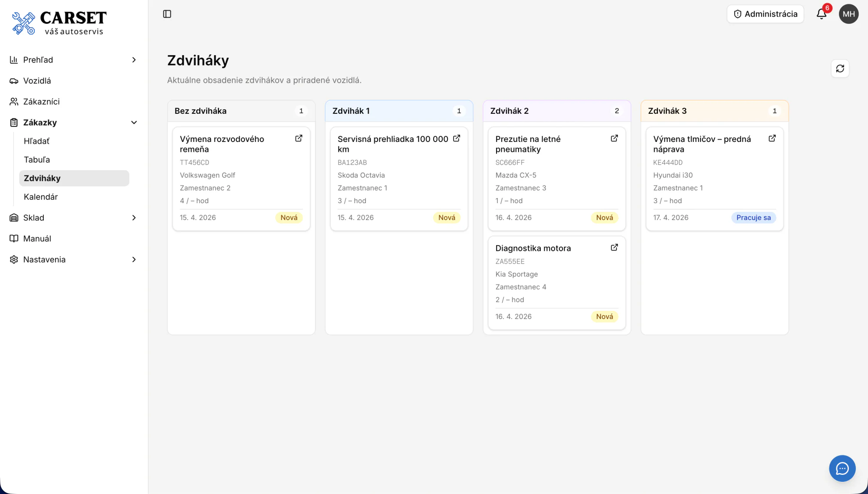Select the Zdviháky menu item
The image size is (868, 494).
click(x=74, y=178)
